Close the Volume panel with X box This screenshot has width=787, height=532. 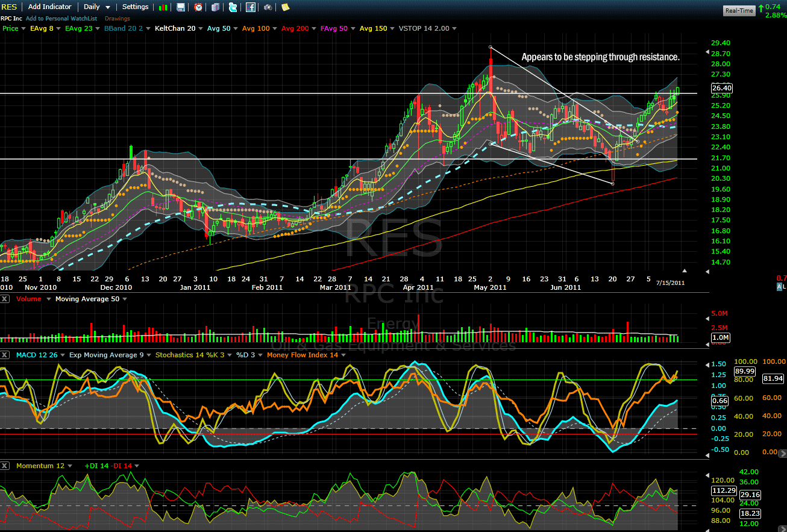coord(5,299)
